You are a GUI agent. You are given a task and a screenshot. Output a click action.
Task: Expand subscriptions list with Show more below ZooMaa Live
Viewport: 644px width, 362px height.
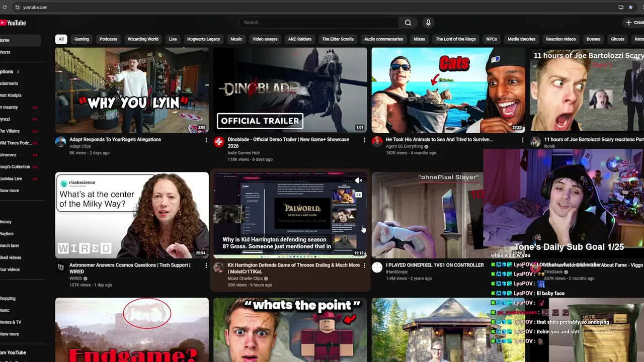pyautogui.click(x=10, y=191)
